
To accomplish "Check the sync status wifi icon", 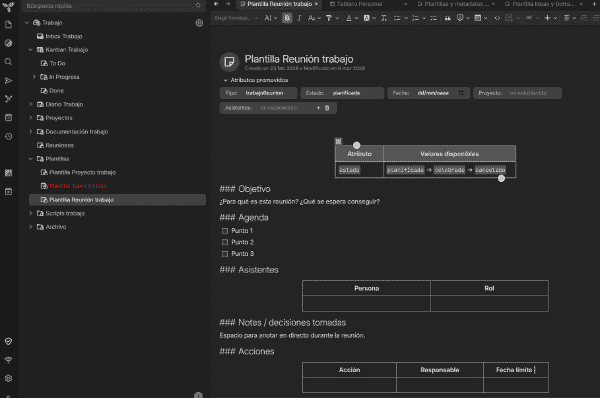I will point(8,360).
